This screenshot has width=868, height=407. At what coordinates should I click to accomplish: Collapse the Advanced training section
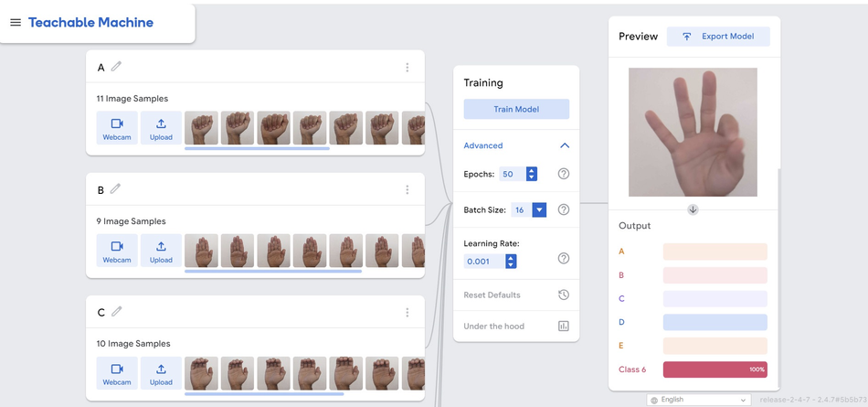pyautogui.click(x=564, y=145)
